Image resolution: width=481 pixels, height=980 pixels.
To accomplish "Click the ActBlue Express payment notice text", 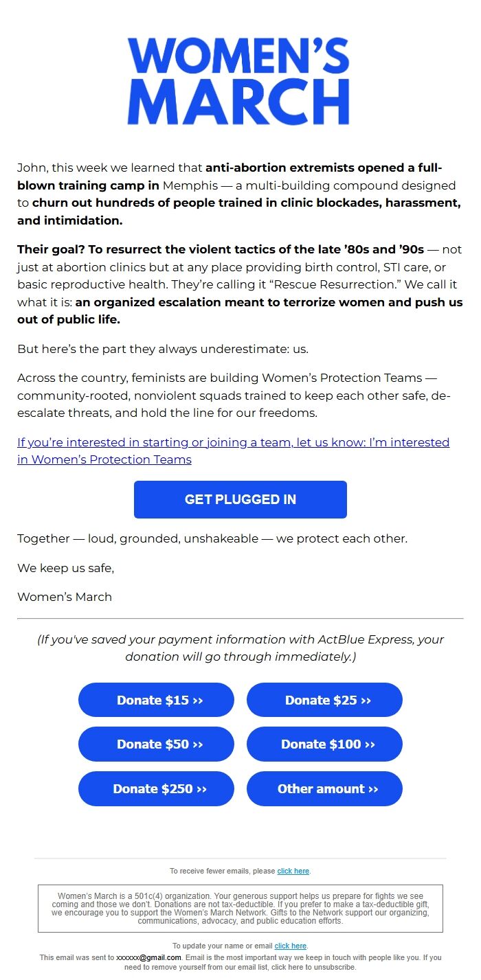I will coord(240,648).
